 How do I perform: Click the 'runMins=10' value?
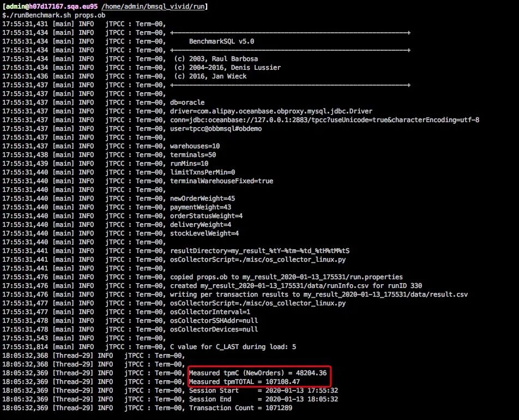189,164
